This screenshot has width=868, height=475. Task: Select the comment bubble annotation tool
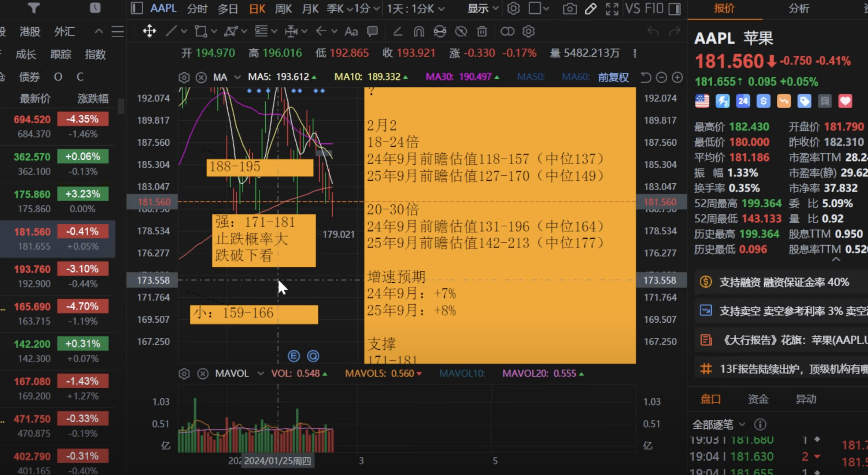[372, 31]
